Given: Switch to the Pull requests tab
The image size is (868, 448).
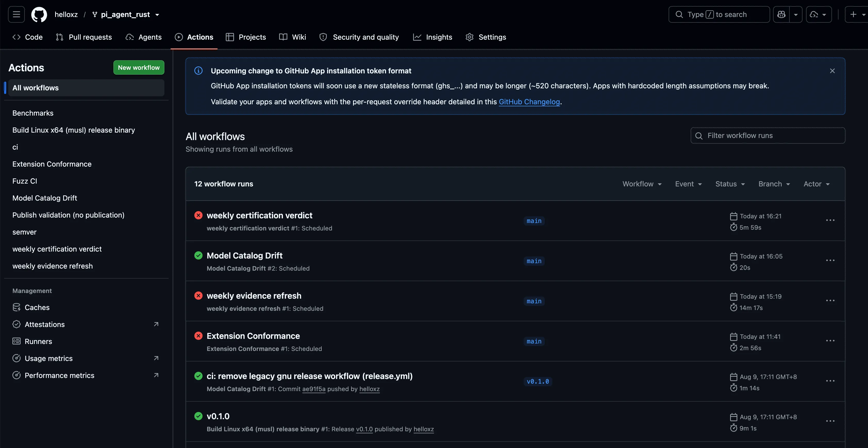Looking at the screenshot, I should [x=84, y=37].
